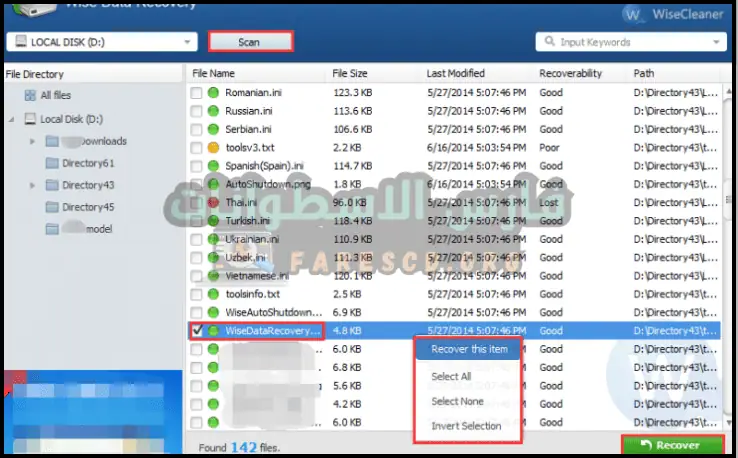Click the Directory43 folder icon
This screenshot has height=458, width=738.
tap(52, 185)
